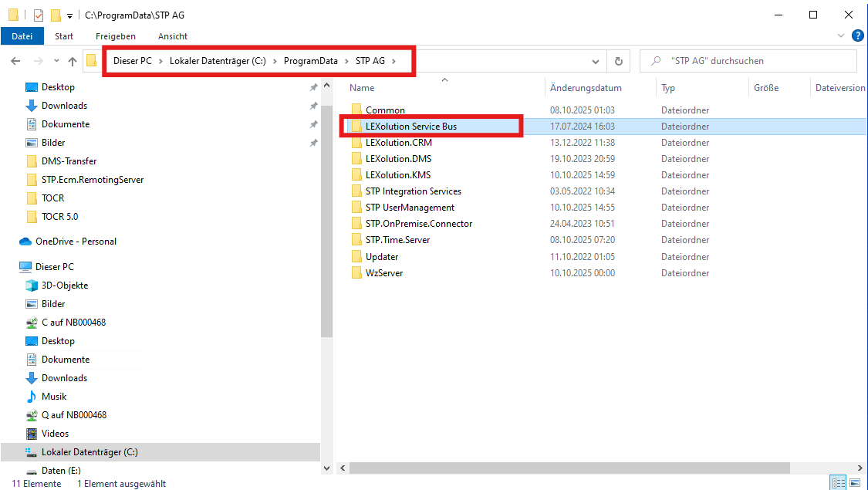Click the file list scroll-right arrow
Image resolution: width=868 pixels, height=490 pixels.
(860, 468)
